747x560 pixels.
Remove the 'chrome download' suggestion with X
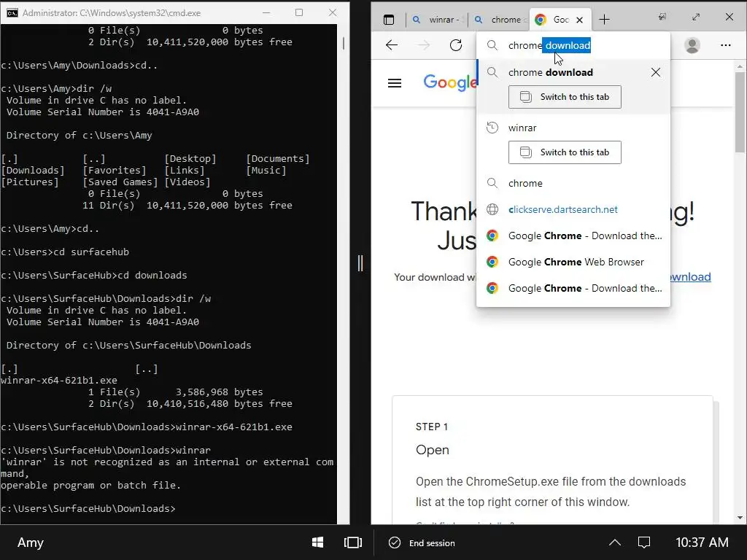coord(656,72)
